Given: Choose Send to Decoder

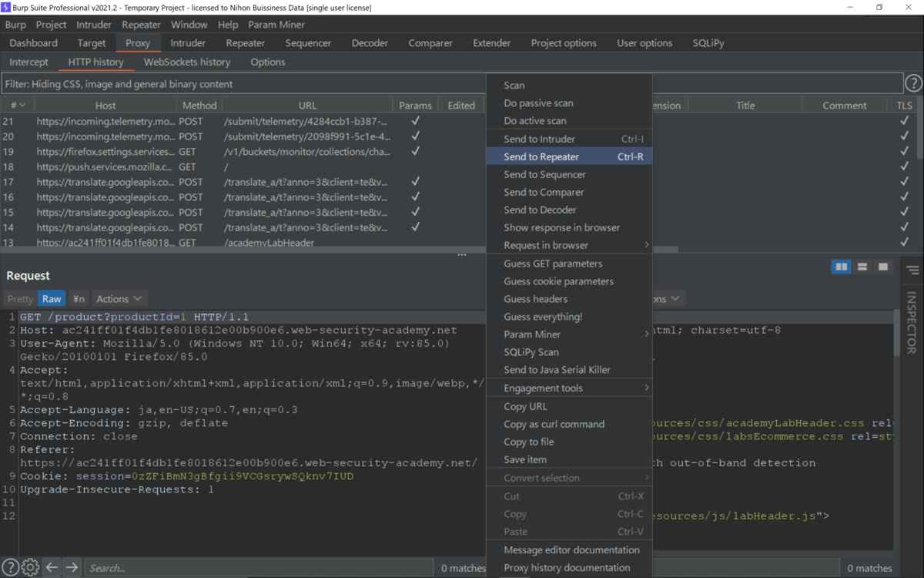Looking at the screenshot, I should pyautogui.click(x=569, y=210).
